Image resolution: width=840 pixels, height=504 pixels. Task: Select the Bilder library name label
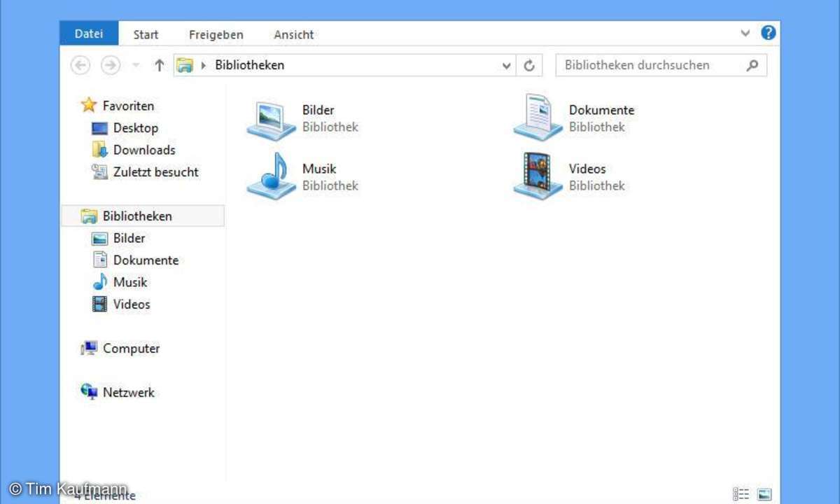tap(318, 110)
